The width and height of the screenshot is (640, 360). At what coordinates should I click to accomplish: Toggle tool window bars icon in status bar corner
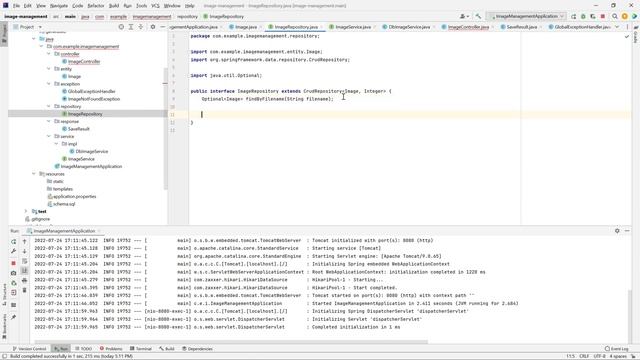4,356
